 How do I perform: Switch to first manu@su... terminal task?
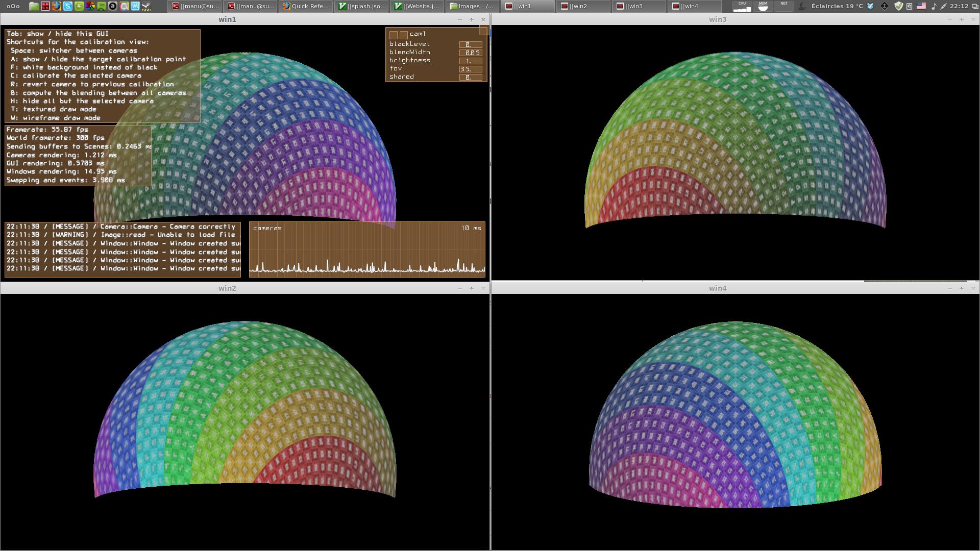coord(195,6)
